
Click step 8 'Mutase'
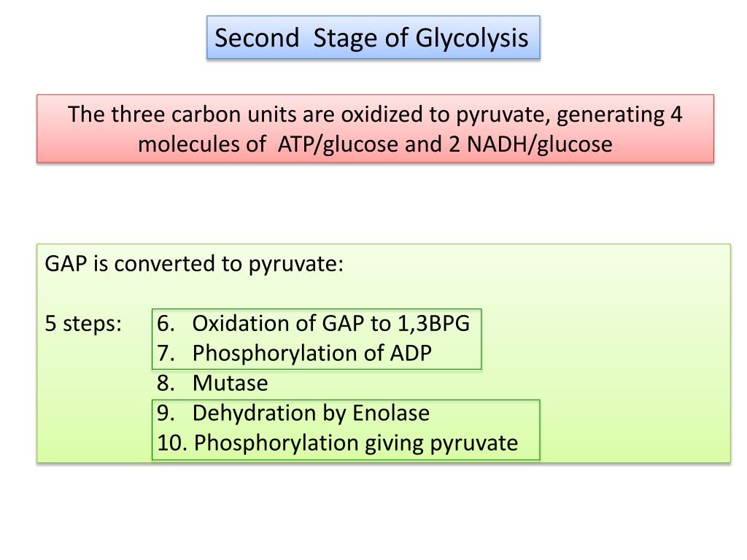(x=212, y=384)
